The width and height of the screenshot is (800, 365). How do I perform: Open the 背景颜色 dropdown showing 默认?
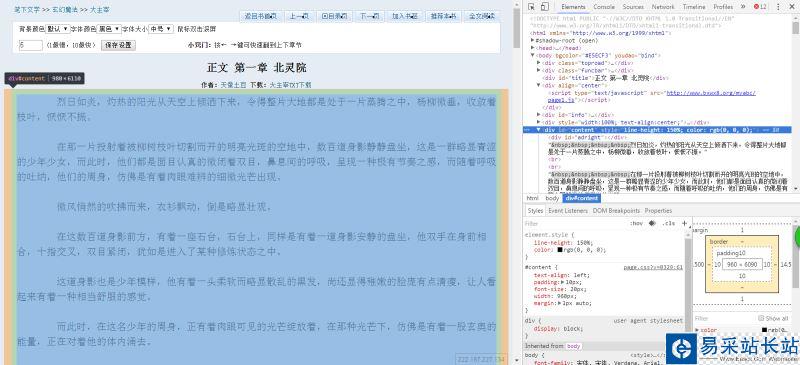58,29
